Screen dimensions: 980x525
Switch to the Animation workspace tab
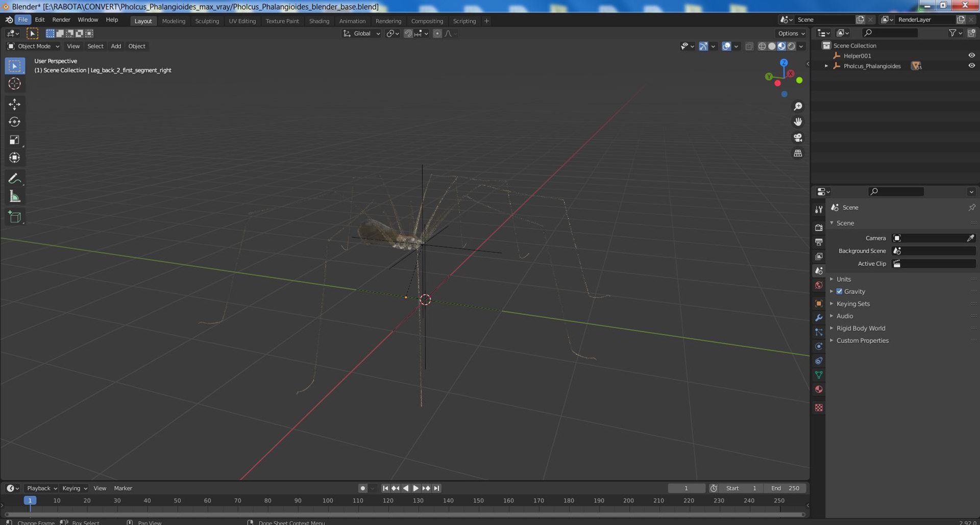point(352,21)
